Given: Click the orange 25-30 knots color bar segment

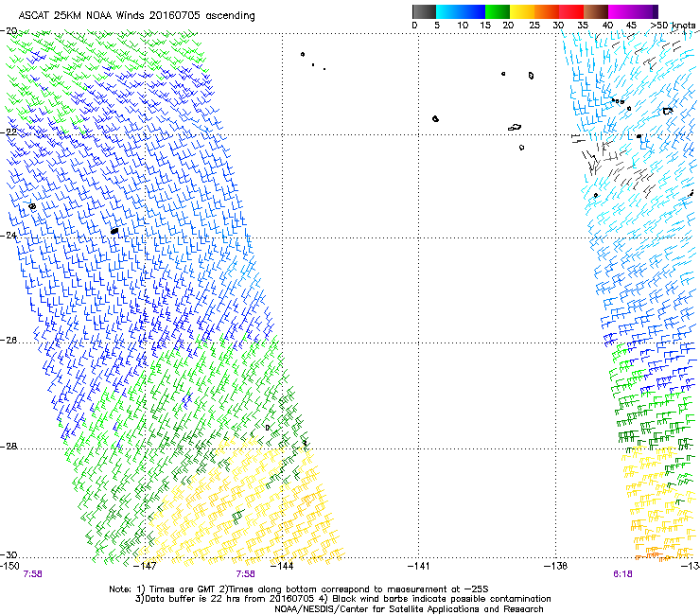Looking at the screenshot, I should tap(547, 11).
